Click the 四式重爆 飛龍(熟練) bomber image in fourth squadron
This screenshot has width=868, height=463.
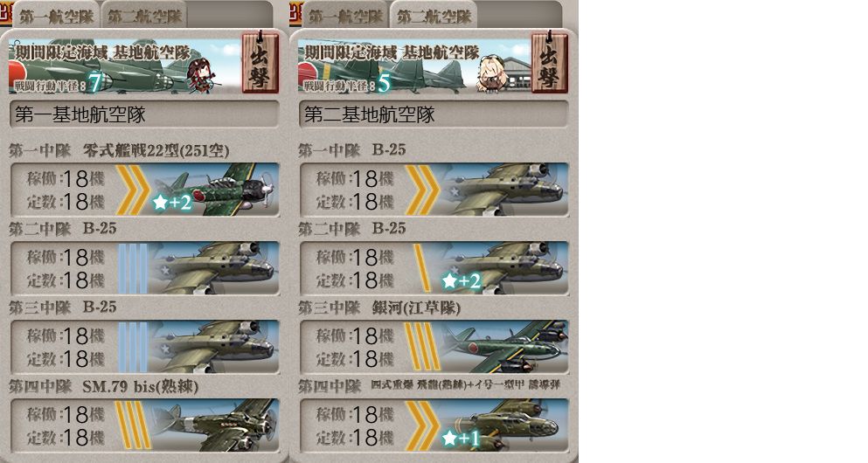point(505,425)
